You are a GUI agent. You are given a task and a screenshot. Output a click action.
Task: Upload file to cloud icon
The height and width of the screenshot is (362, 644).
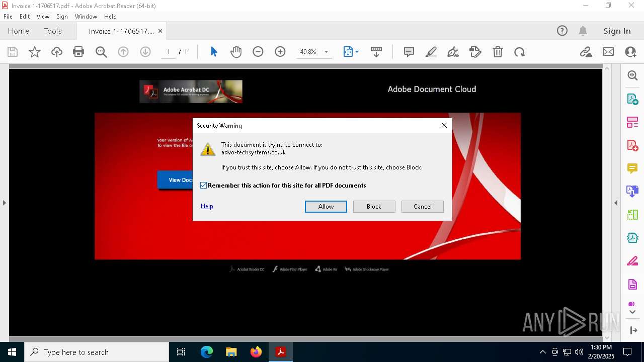click(57, 52)
